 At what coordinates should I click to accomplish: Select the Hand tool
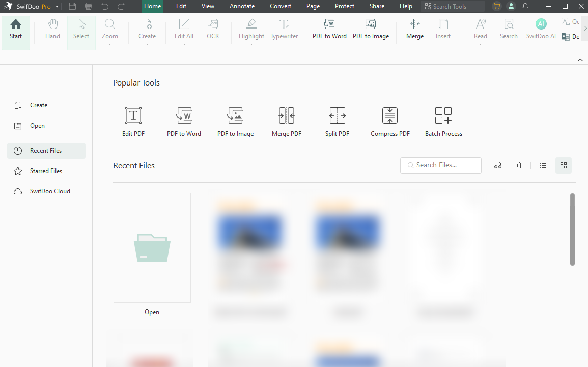pyautogui.click(x=52, y=29)
